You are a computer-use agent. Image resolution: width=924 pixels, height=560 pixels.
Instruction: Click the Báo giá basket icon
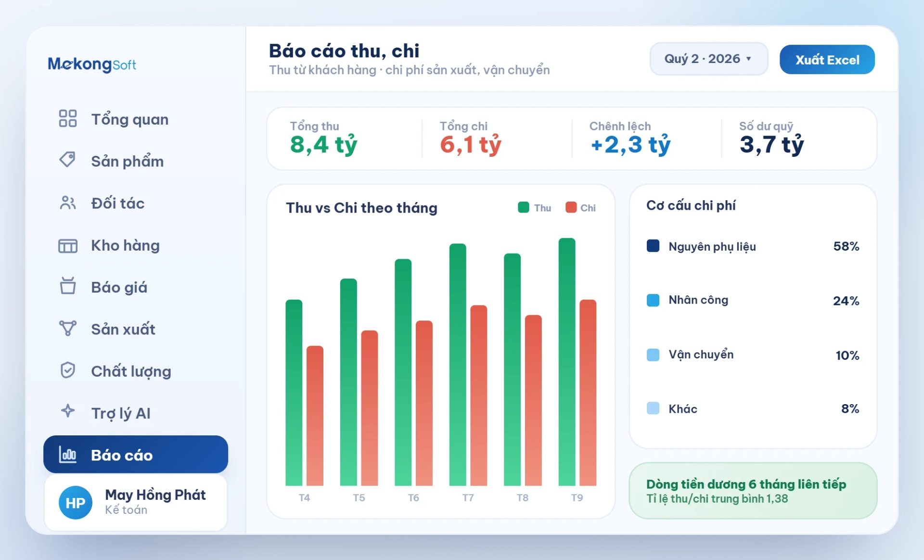68,285
